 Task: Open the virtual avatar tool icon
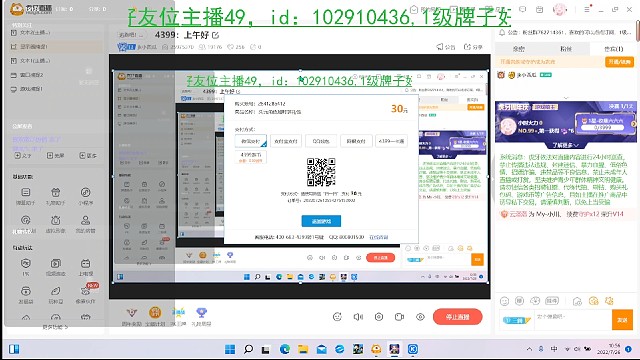click(56, 224)
